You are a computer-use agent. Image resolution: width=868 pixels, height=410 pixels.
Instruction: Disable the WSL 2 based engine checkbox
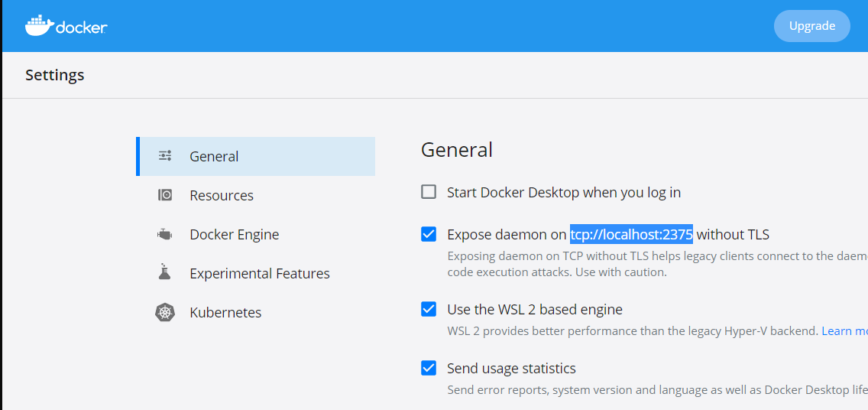point(429,309)
